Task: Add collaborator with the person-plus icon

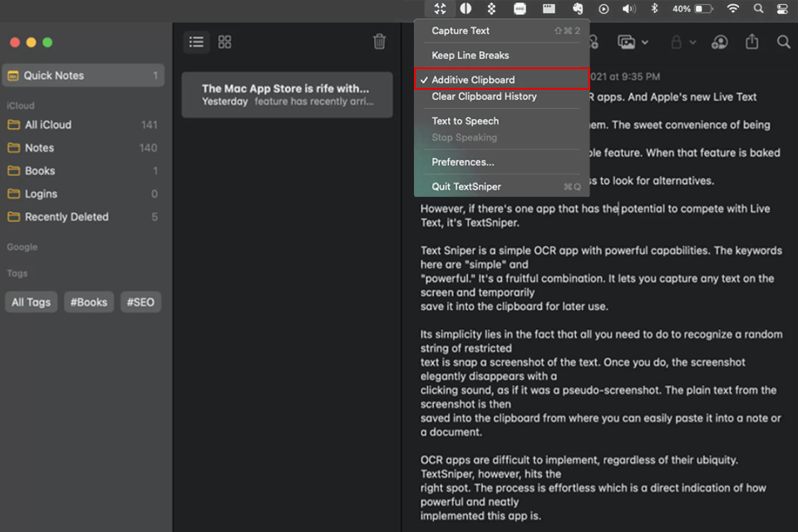Action: (719, 42)
